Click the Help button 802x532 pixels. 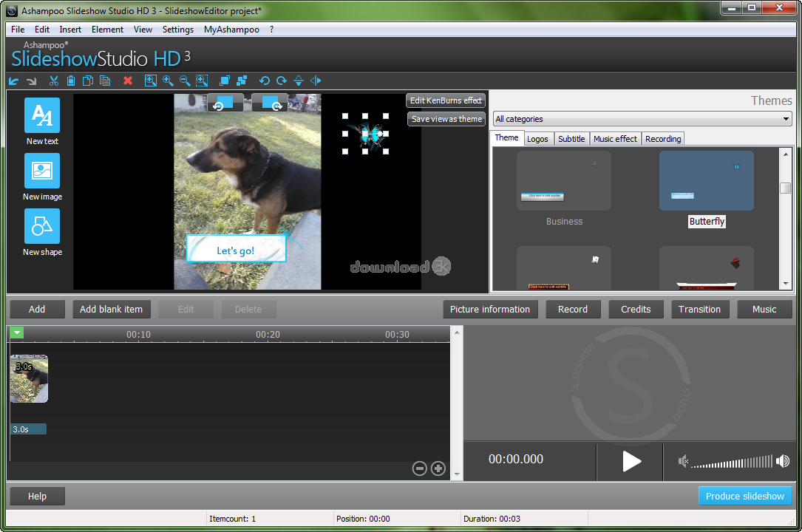pyautogui.click(x=37, y=497)
